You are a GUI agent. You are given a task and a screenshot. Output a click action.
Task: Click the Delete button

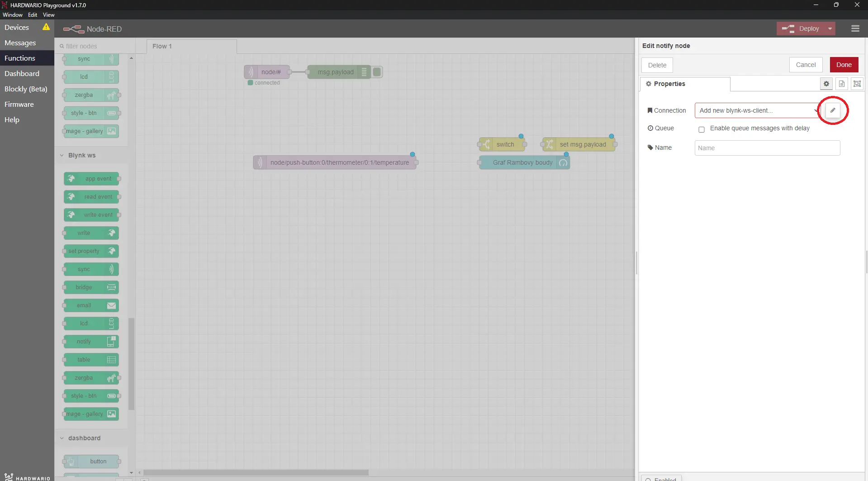657,65
